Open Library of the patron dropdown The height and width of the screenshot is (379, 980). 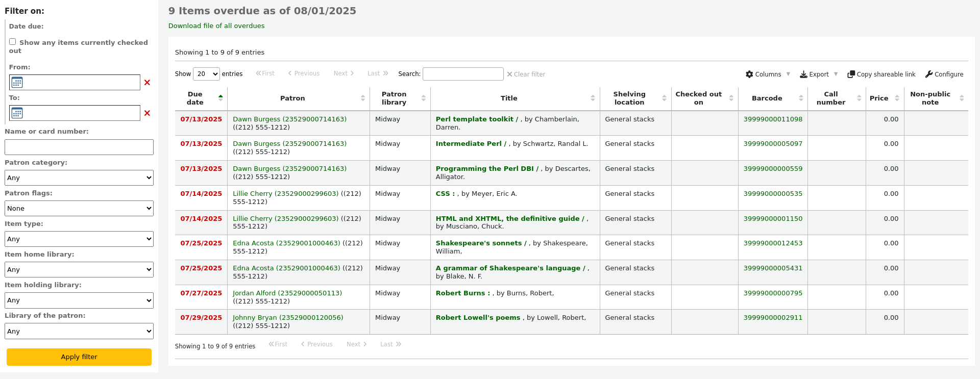79,331
